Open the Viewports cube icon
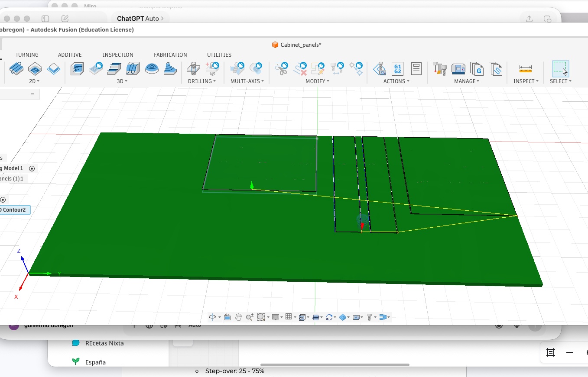 (302, 317)
